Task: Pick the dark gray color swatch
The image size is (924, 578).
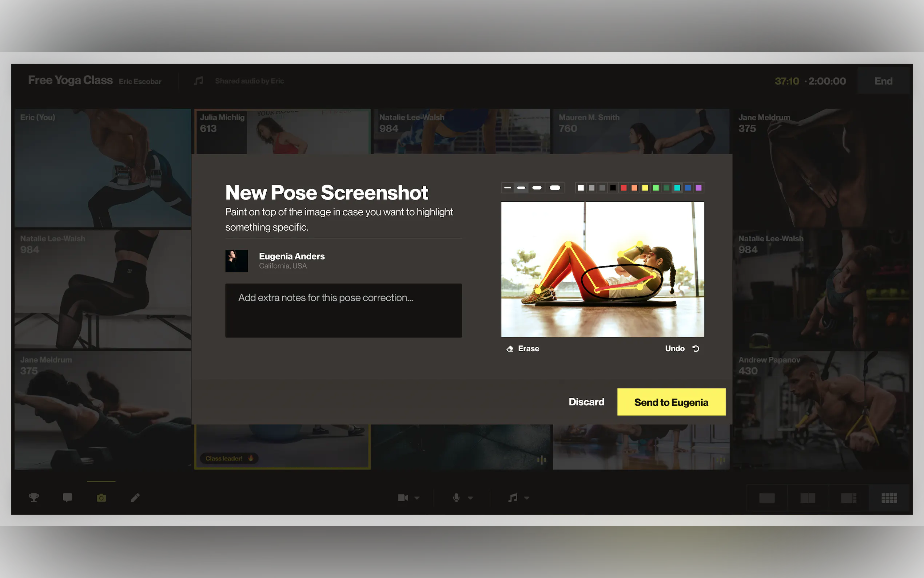Action: 602,188
